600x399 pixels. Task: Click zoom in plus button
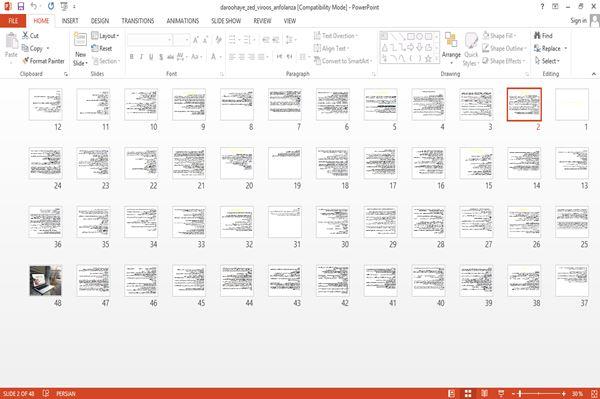click(x=564, y=393)
